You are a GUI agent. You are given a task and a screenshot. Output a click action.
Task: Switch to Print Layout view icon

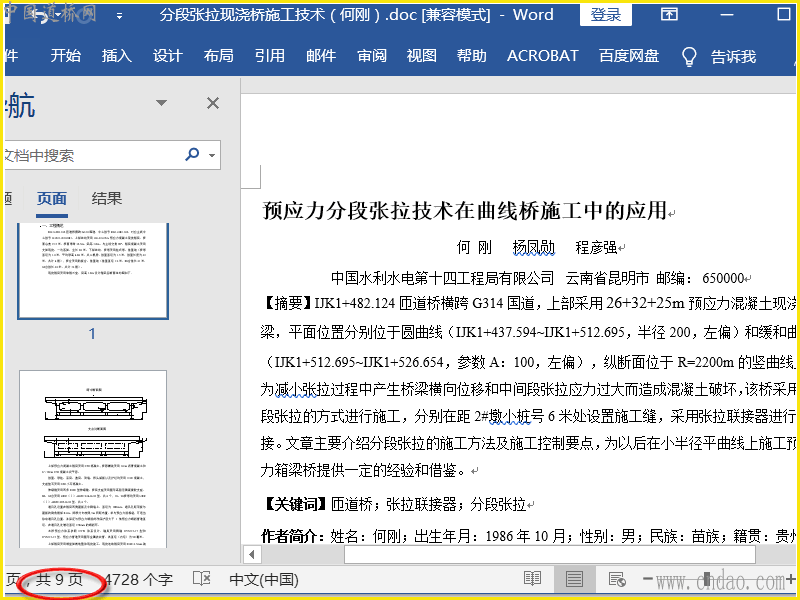[x=574, y=579]
